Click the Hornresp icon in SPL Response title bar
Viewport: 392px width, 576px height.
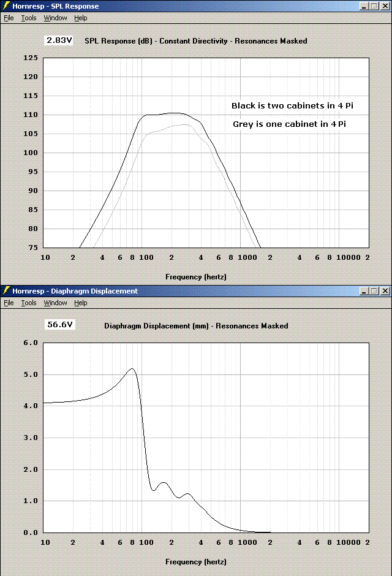pyautogui.click(x=6, y=6)
